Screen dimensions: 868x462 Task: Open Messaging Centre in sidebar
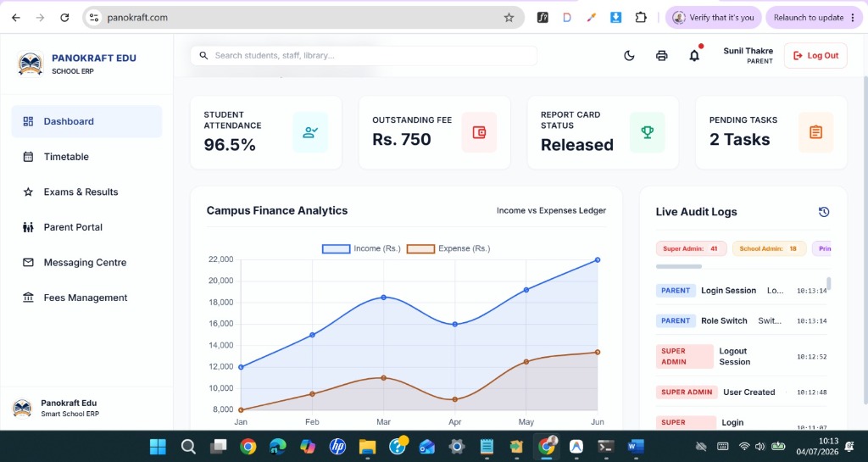(87, 262)
